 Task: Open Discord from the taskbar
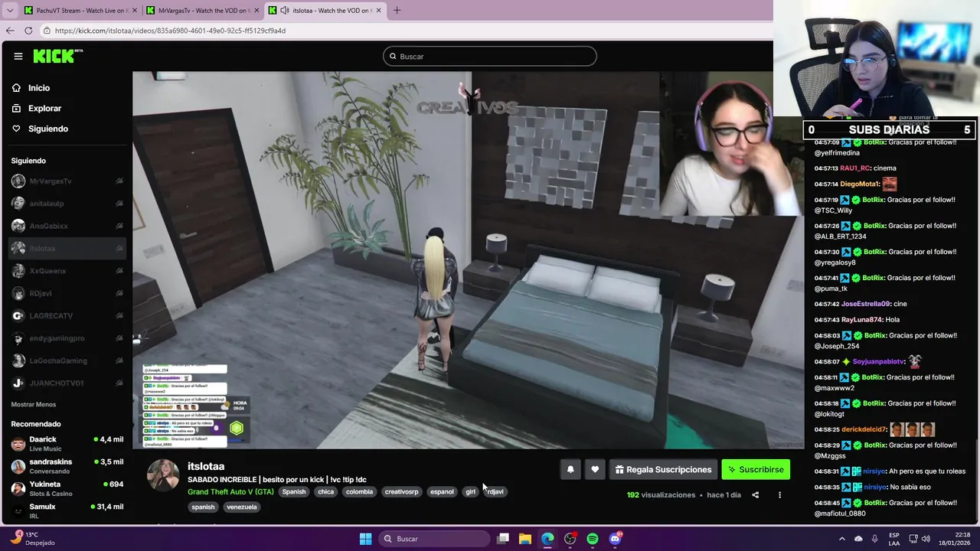click(x=615, y=539)
